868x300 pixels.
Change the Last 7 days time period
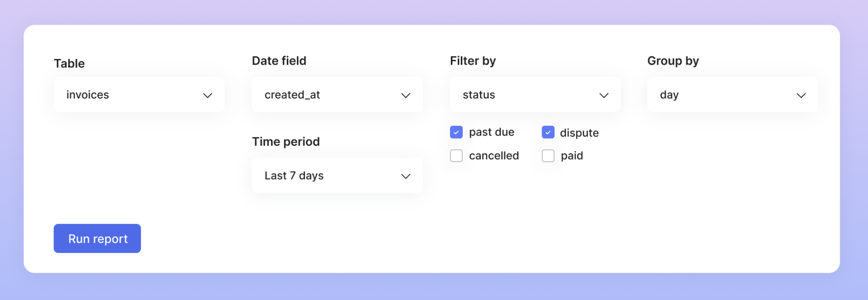(337, 176)
